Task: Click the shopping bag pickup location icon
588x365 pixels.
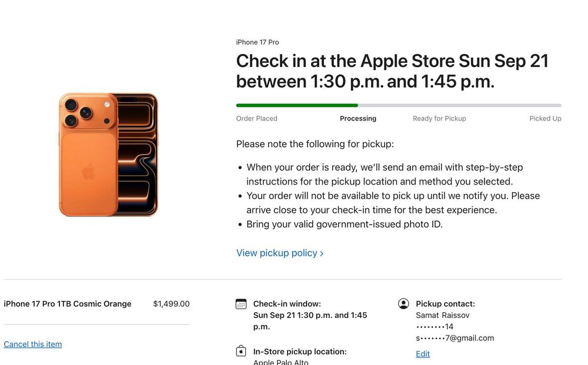Action: click(x=241, y=351)
